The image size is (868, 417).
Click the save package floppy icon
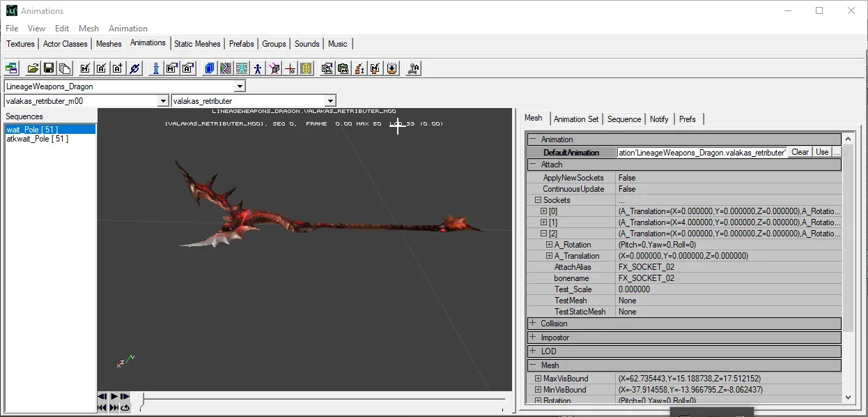pyautogui.click(x=49, y=68)
